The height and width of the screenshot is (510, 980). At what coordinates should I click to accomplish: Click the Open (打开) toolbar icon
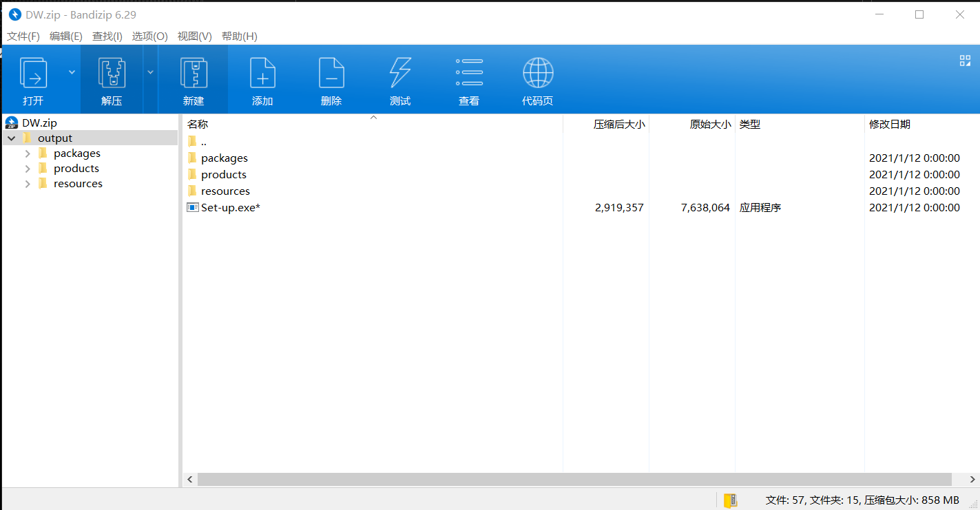pyautogui.click(x=33, y=72)
